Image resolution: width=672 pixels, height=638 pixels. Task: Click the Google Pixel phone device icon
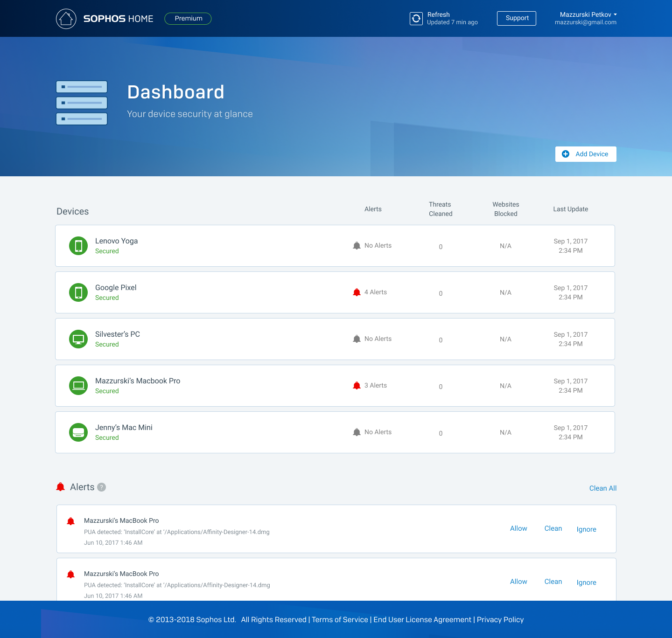coord(78,292)
